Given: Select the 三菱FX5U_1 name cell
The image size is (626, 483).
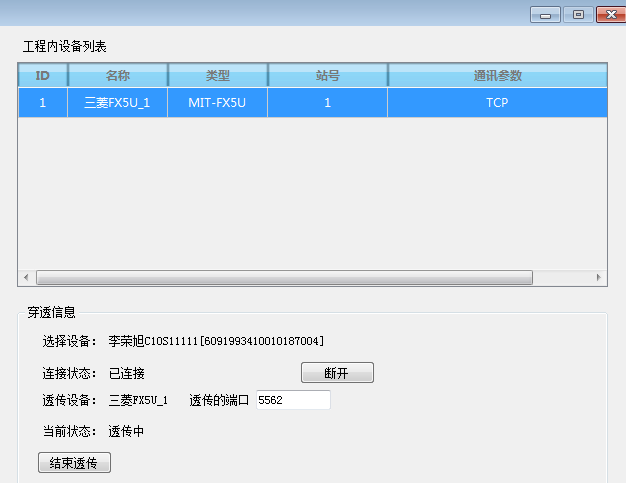Looking at the screenshot, I should point(117,103).
